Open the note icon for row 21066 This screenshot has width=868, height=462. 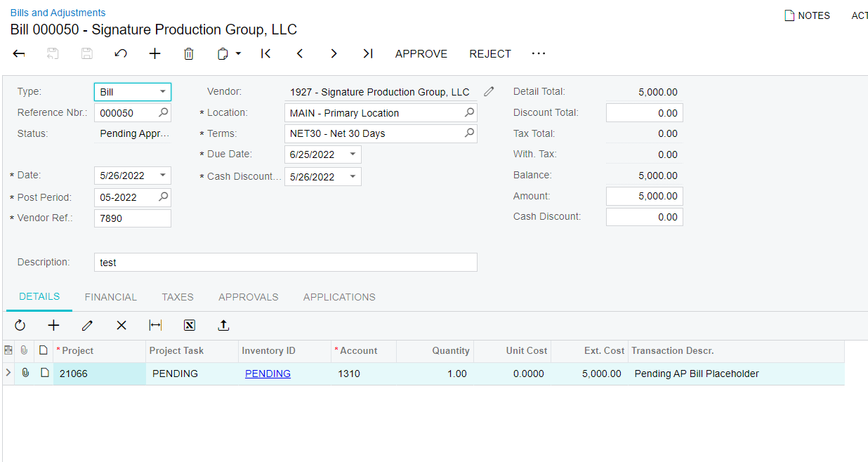(x=44, y=373)
